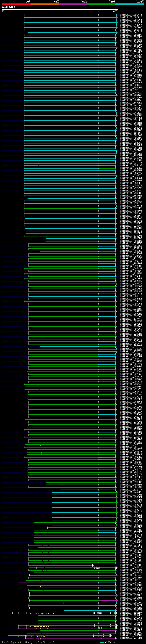Select the UniRef100_C9WSP9 hit
The image size is (146, 644).
click(x=131, y=35)
